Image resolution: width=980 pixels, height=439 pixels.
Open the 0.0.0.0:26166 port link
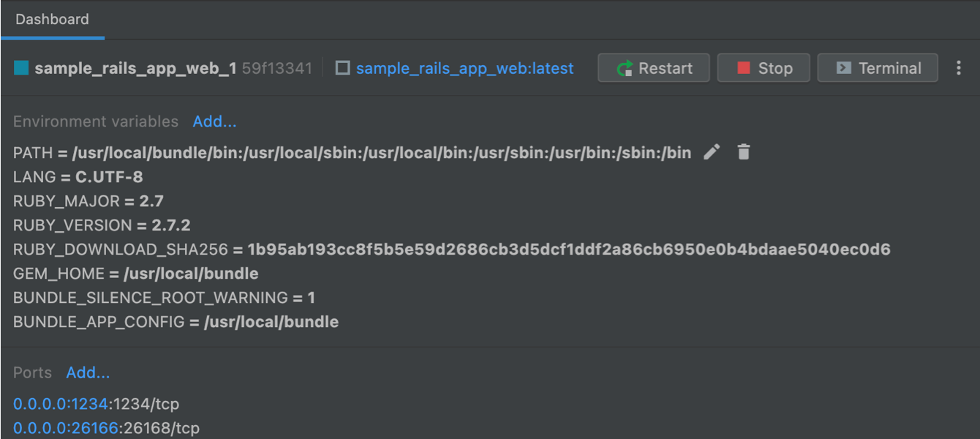[x=65, y=428]
